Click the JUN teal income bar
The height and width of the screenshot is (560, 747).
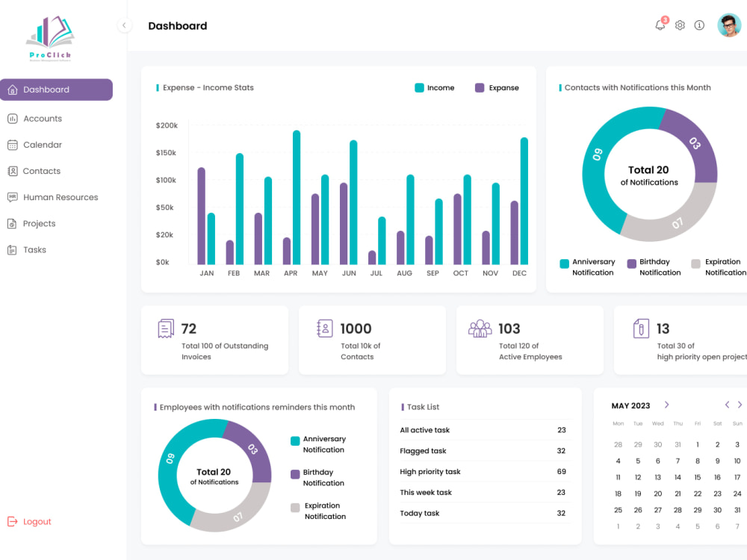(353, 202)
